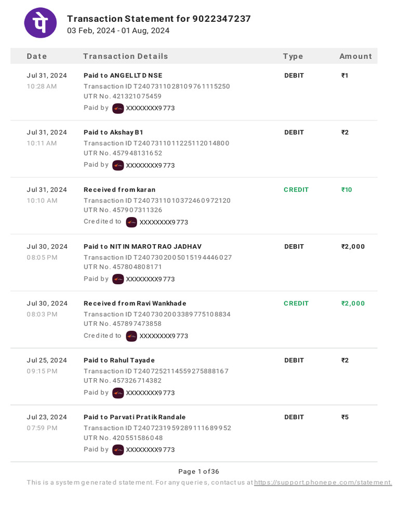The height and width of the screenshot is (532, 399).
Task: Click the purple PhonePe logo
Action: [x=41, y=23]
